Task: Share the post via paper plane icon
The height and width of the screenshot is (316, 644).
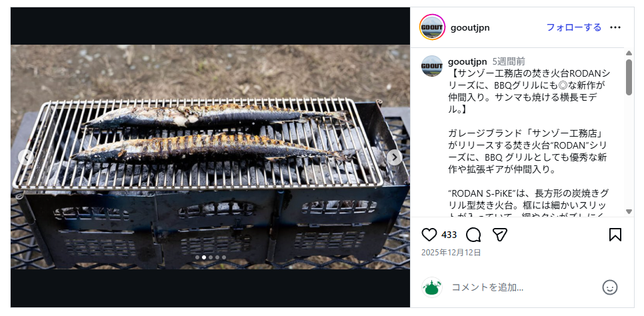Action: 499,235
